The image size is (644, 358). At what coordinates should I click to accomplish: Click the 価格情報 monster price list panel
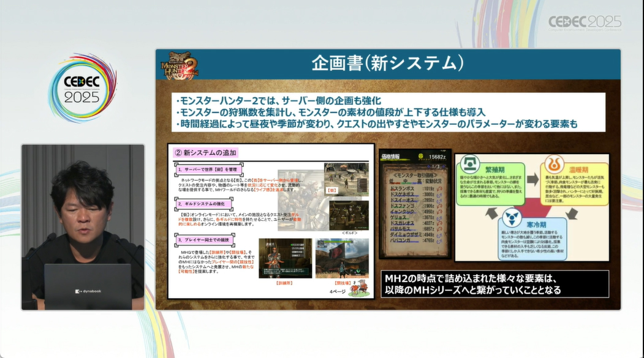click(415, 203)
